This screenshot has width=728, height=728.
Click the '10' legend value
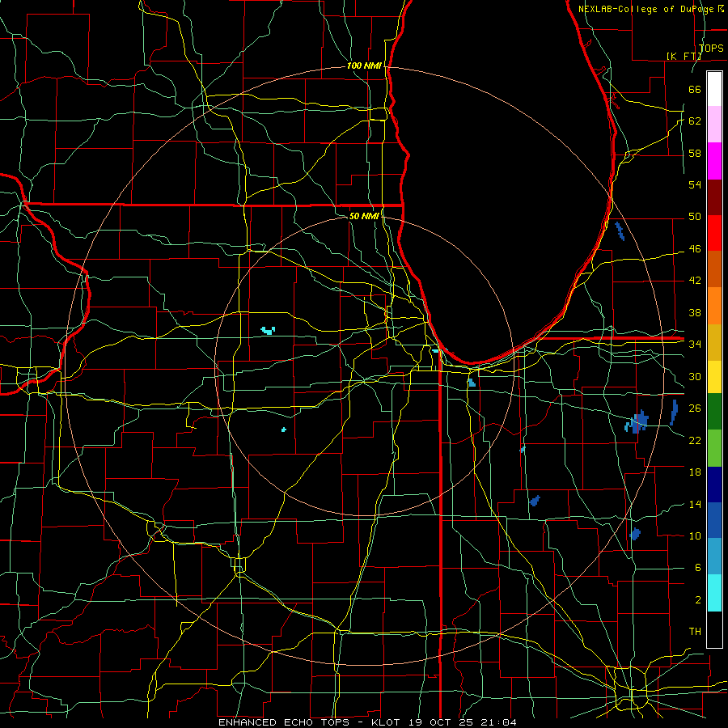pyautogui.click(x=695, y=535)
